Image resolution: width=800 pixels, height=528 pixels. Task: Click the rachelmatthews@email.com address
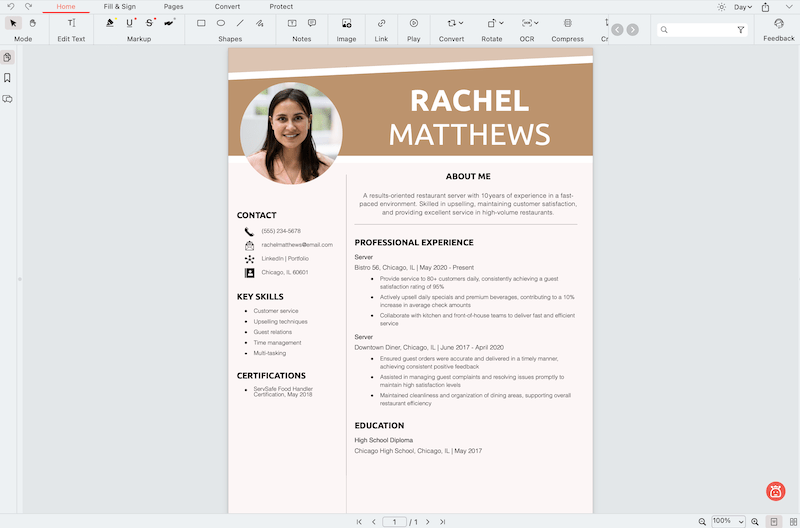click(x=297, y=245)
